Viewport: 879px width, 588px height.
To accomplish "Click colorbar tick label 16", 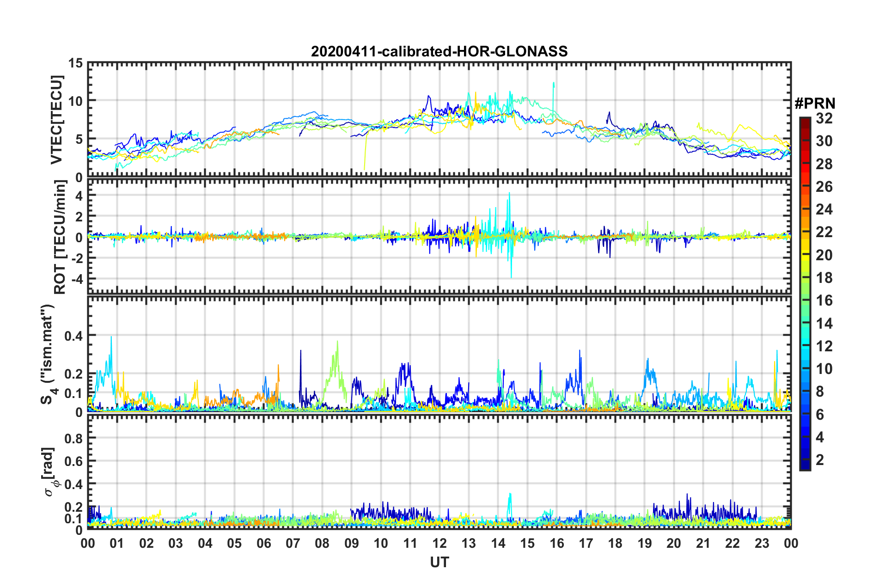I will point(824,300).
